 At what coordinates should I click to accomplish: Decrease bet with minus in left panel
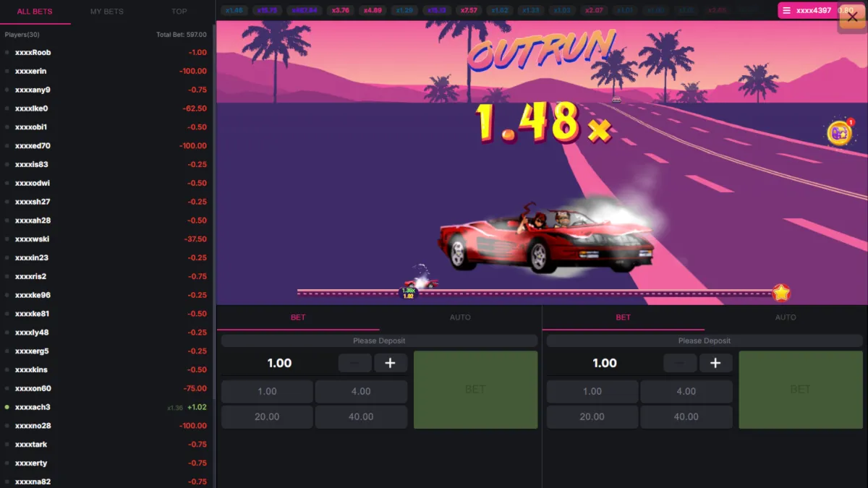tap(354, 363)
